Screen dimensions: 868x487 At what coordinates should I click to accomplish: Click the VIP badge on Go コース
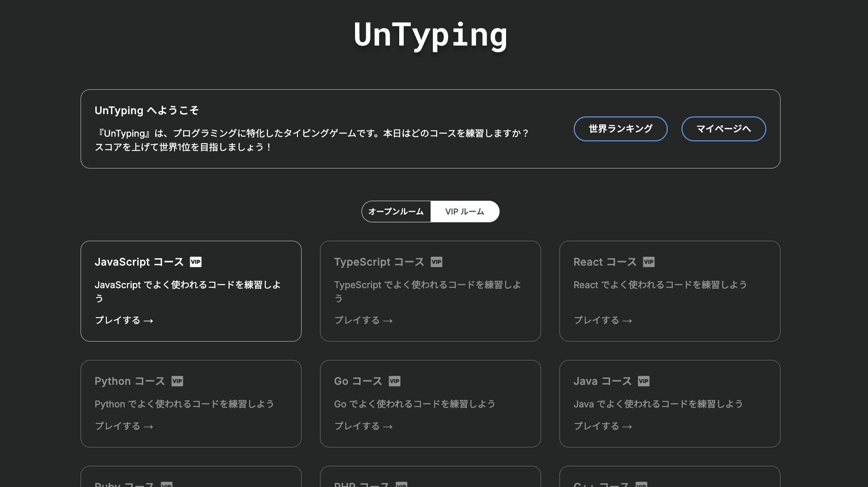(x=395, y=381)
